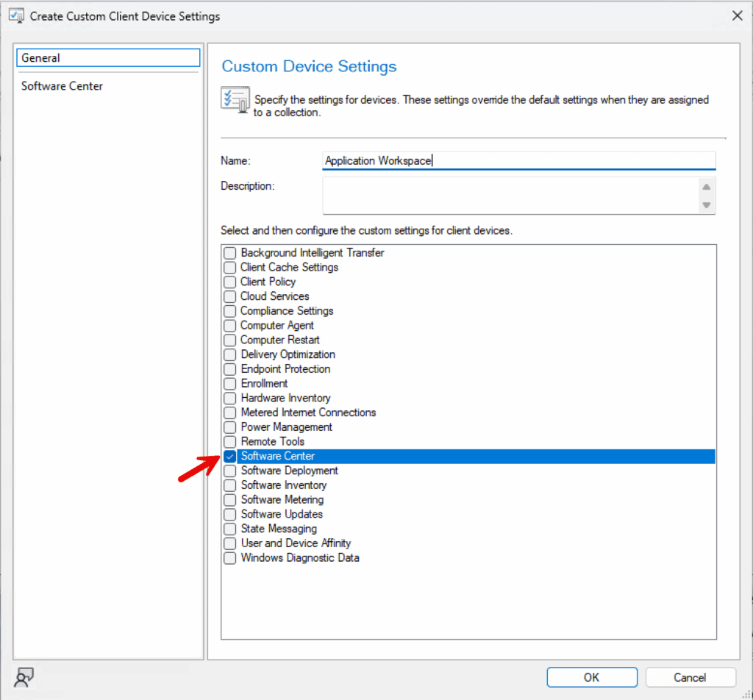This screenshot has width=753, height=700.
Task: Enable Background Intelligent Transfer
Action: (230, 252)
